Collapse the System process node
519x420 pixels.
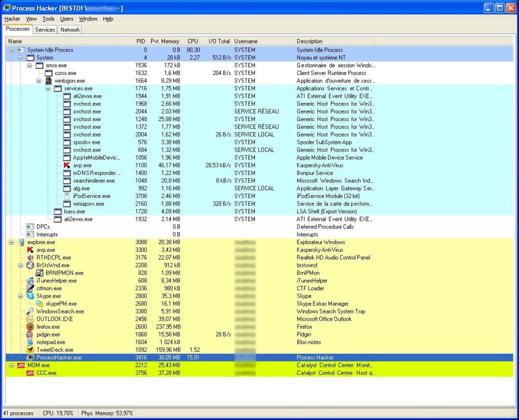[20, 58]
